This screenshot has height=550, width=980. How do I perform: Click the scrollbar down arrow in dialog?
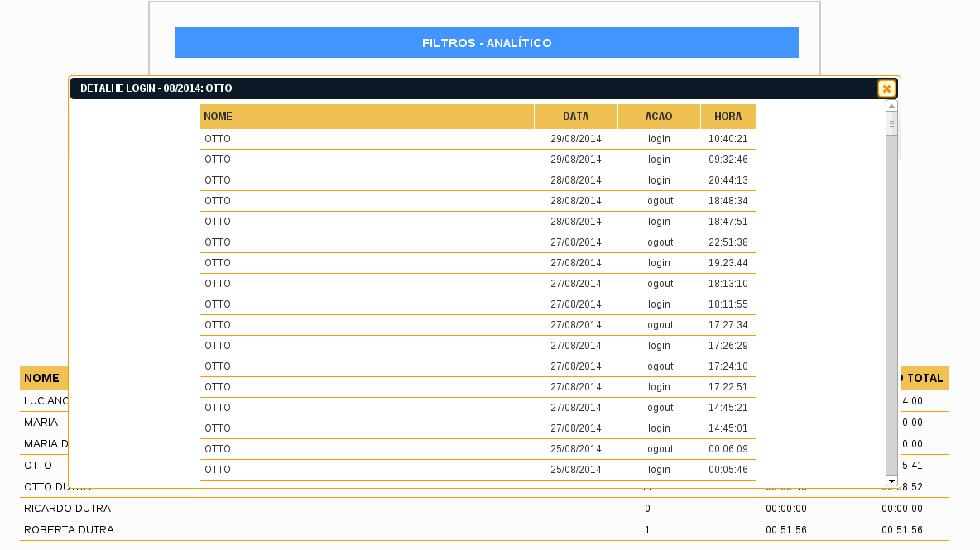point(891,481)
